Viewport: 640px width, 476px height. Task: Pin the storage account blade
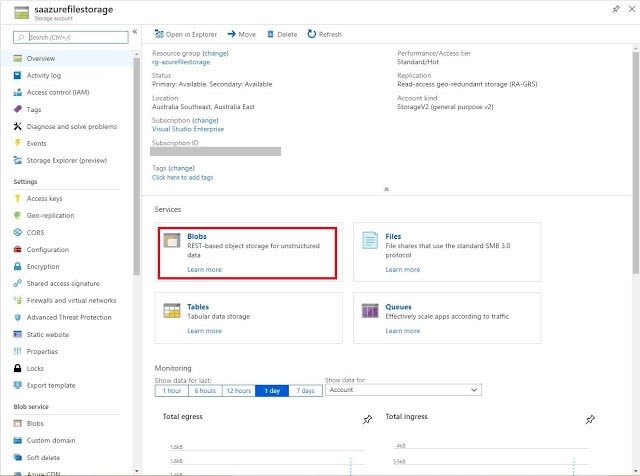coord(616,9)
